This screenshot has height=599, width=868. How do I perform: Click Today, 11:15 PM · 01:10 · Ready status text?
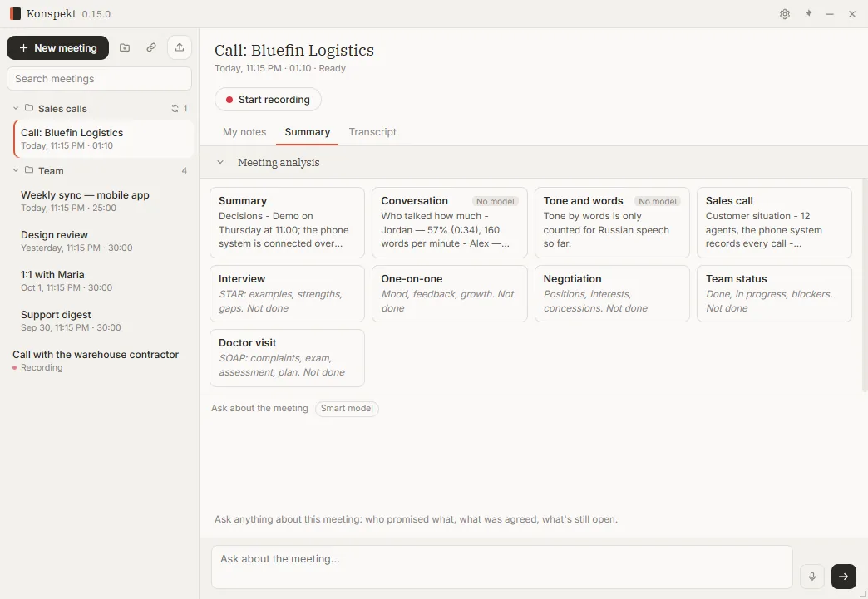click(280, 69)
